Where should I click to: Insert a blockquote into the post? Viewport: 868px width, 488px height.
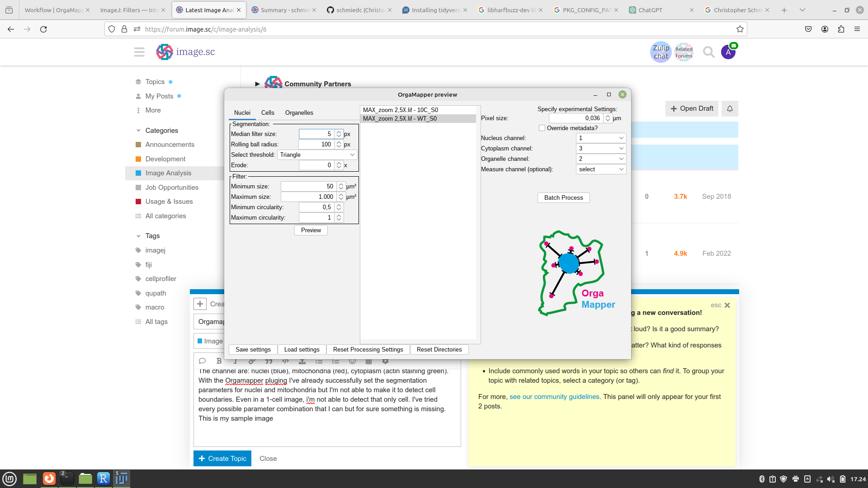269,361
